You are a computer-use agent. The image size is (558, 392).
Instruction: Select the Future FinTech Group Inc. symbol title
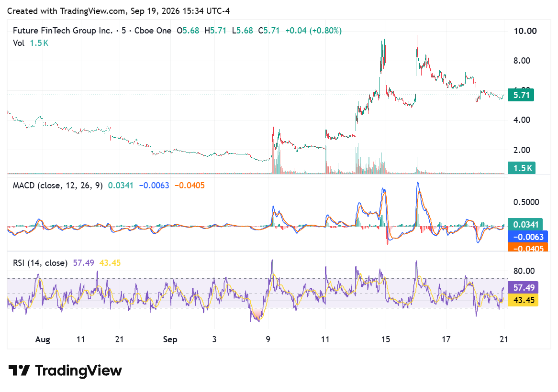63,31
